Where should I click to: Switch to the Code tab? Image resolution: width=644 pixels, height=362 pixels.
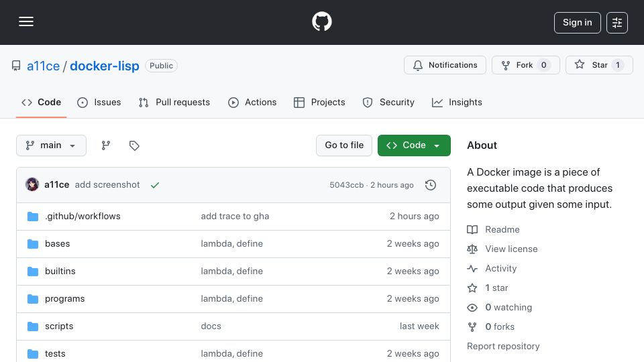click(x=41, y=102)
